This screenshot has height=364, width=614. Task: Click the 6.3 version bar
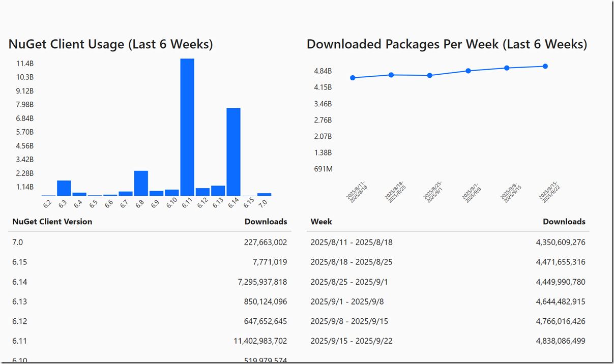click(64, 188)
